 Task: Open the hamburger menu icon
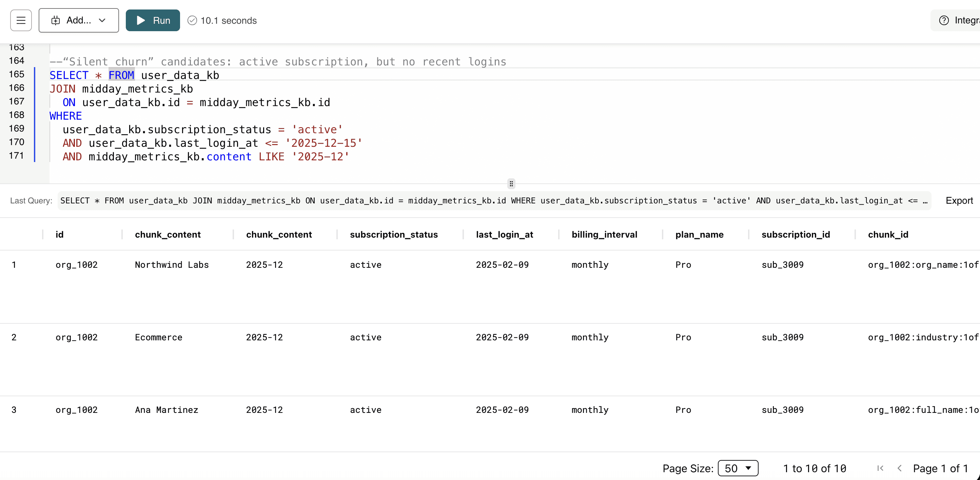coord(21,20)
